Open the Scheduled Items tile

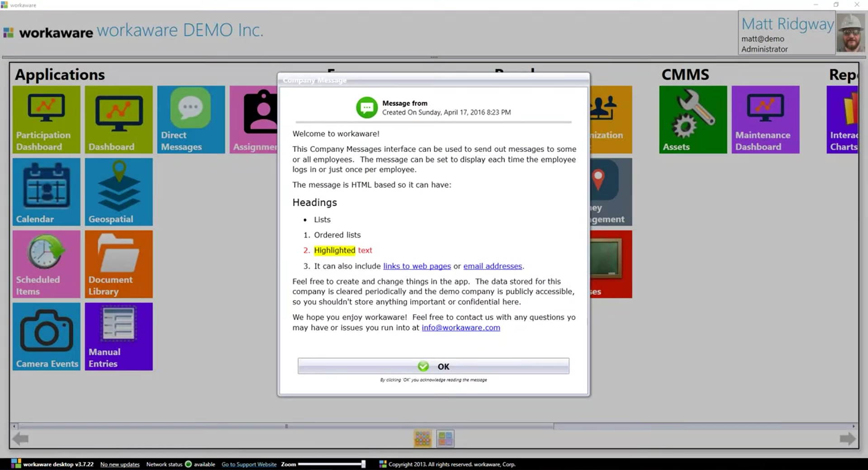47,264
